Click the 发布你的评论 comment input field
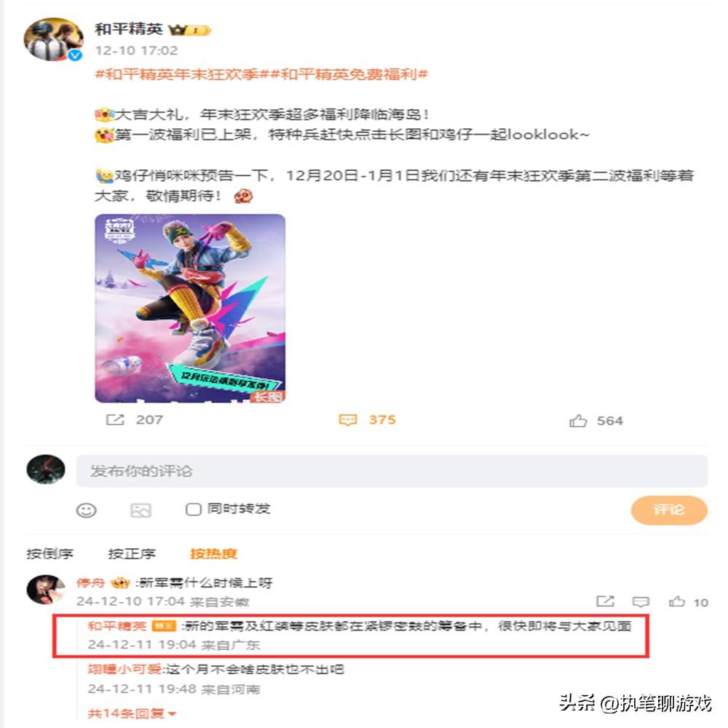This screenshot has height=728, width=728. pyautogui.click(x=392, y=471)
